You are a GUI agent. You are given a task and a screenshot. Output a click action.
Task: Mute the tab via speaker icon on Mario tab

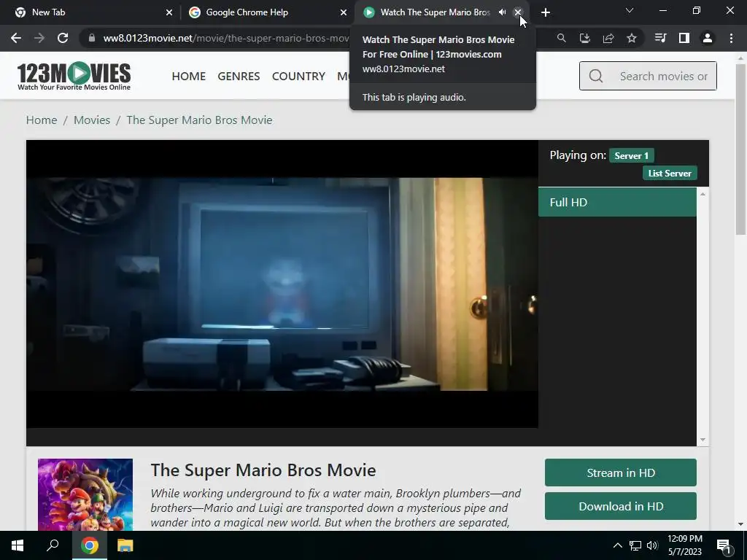point(502,12)
